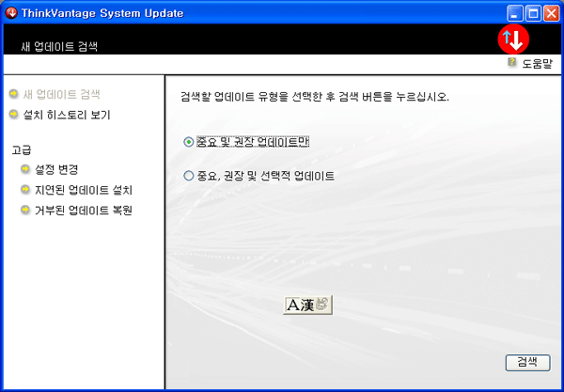Click the A漢 IME language bar
The image size is (564, 392).
coord(307,305)
